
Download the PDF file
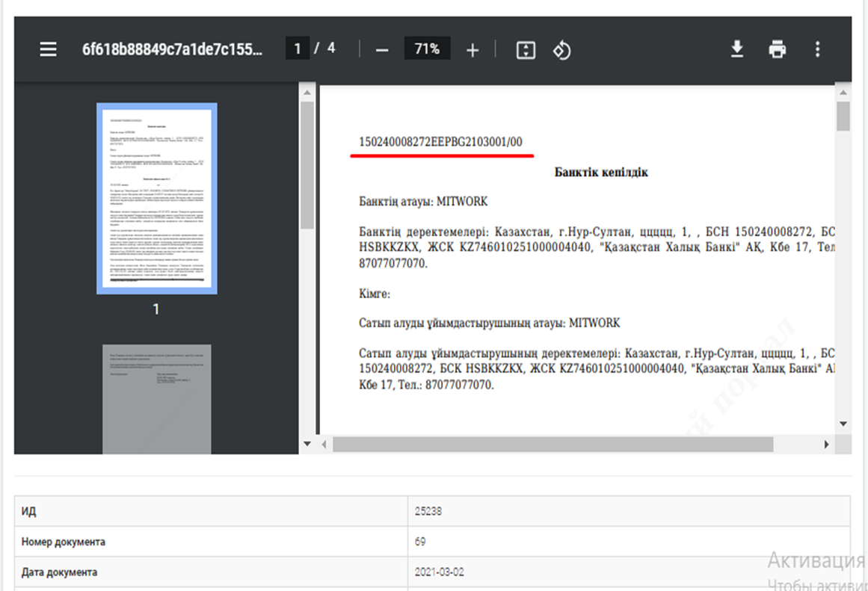(x=737, y=49)
